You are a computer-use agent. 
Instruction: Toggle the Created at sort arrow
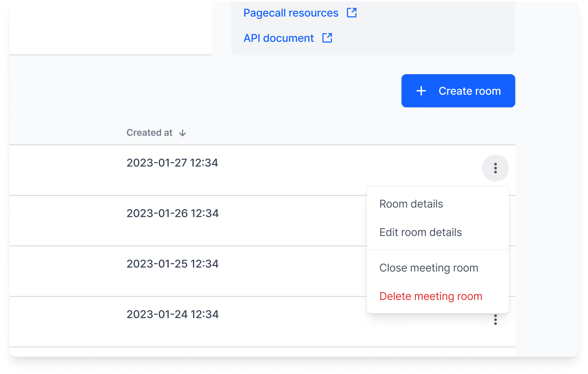pos(183,133)
